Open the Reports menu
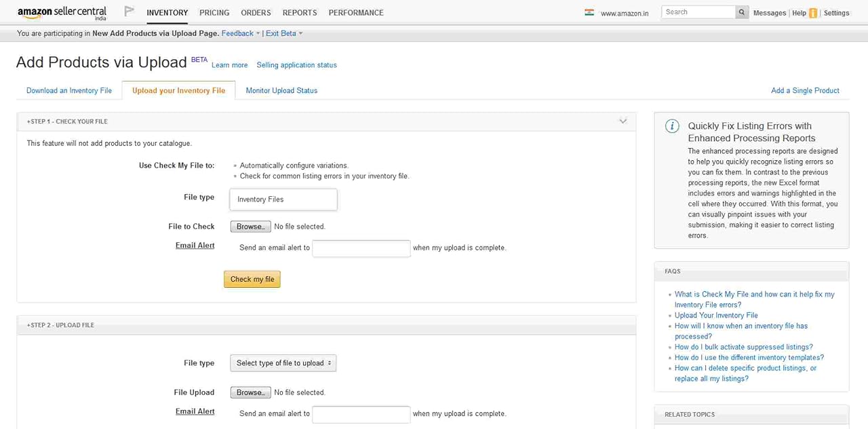The image size is (868, 429). [x=299, y=13]
